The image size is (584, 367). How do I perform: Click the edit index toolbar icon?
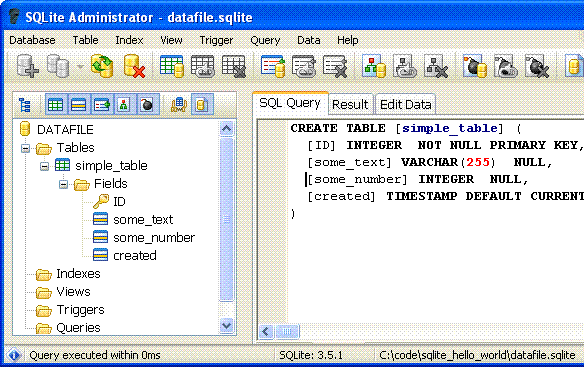point(304,66)
